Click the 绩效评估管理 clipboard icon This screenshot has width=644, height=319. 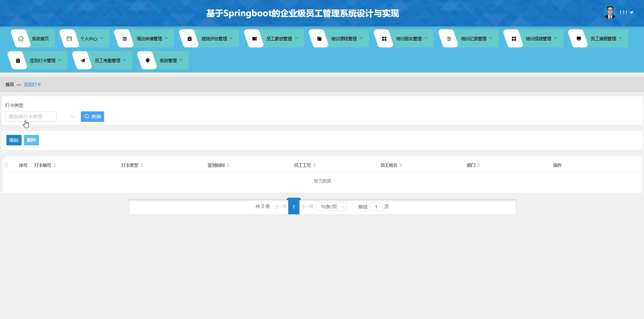(190, 39)
